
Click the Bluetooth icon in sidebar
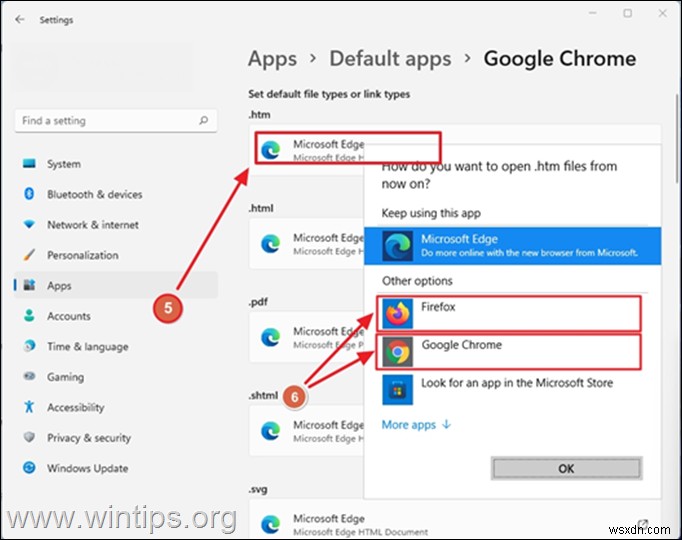pos(29,193)
